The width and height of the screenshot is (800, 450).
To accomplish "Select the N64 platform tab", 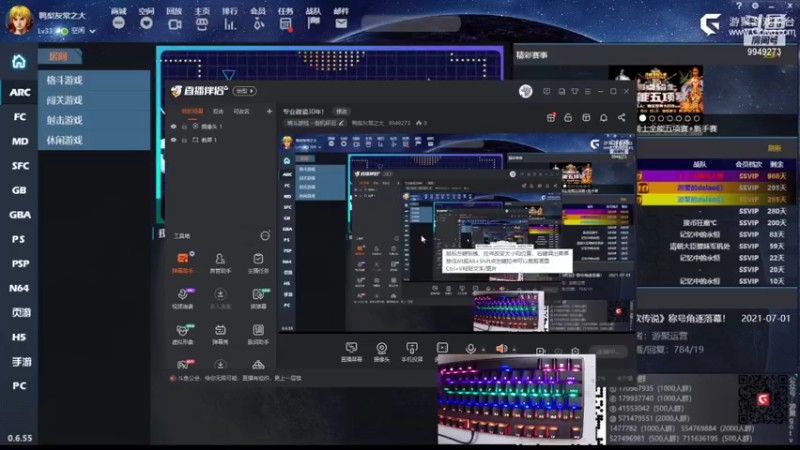I will [x=19, y=288].
